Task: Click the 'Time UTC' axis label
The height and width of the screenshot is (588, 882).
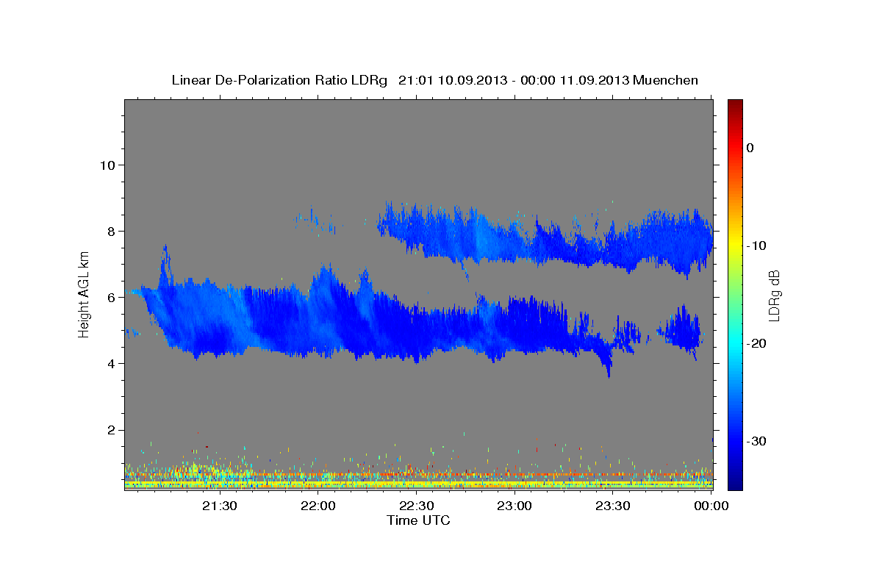Action: pyautogui.click(x=418, y=520)
